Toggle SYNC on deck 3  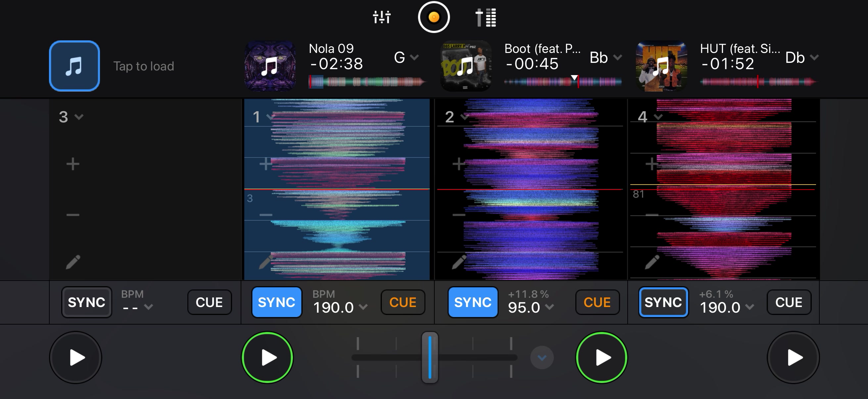click(x=87, y=302)
